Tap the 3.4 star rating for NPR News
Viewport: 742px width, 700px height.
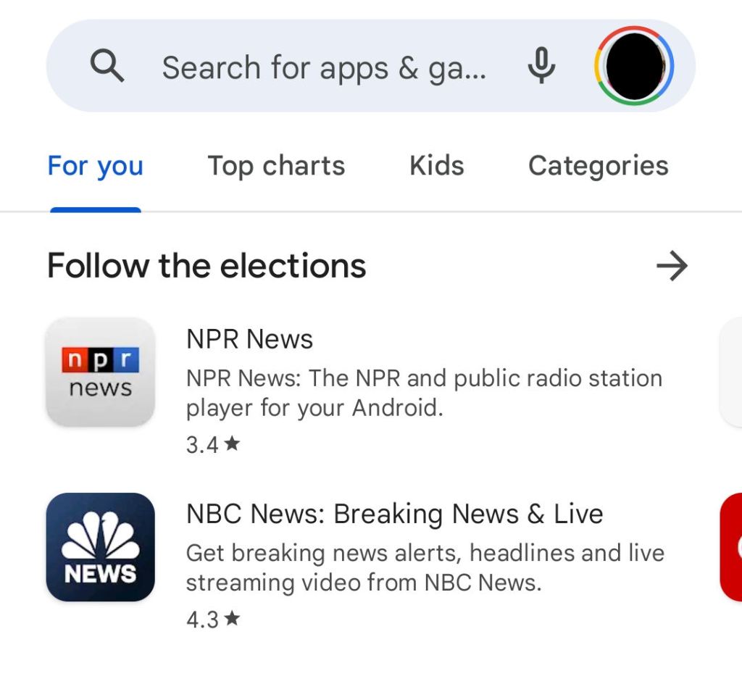212,444
